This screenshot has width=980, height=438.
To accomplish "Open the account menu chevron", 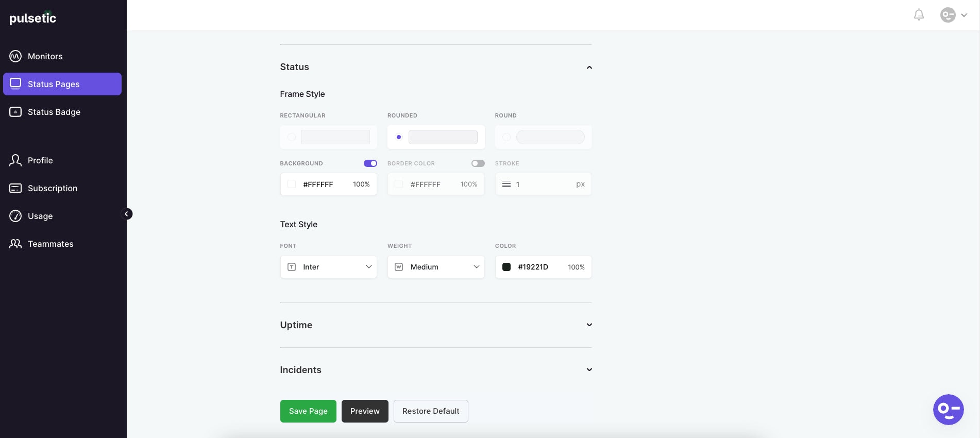I will pyautogui.click(x=964, y=15).
